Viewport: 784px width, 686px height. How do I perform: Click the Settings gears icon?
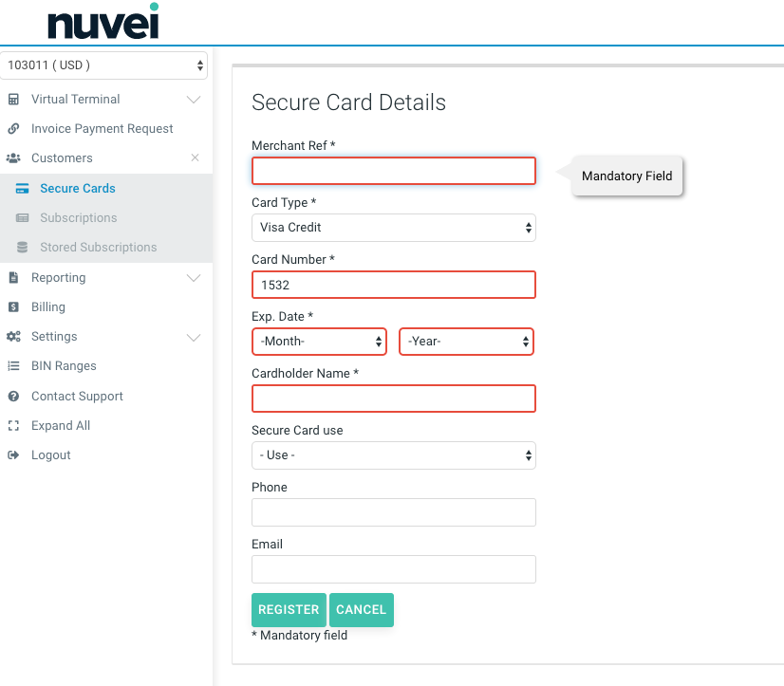tap(13, 337)
